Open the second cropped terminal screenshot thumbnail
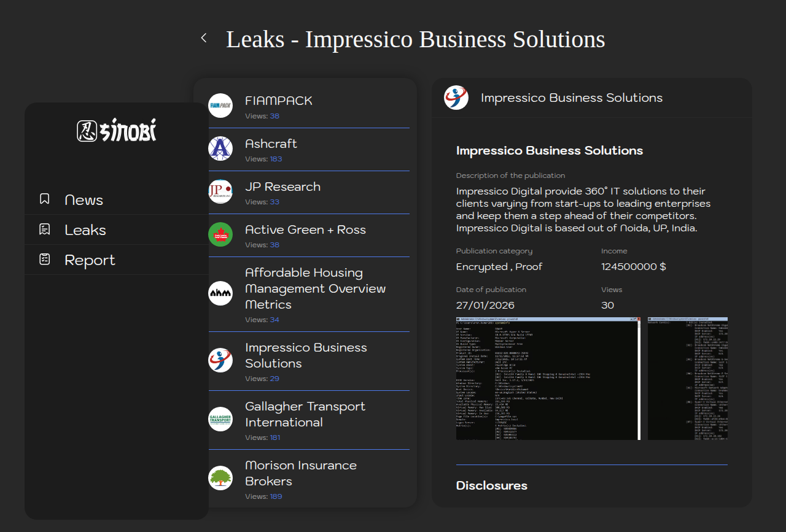Image resolution: width=786 pixels, height=532 pixels. [688, 378]
